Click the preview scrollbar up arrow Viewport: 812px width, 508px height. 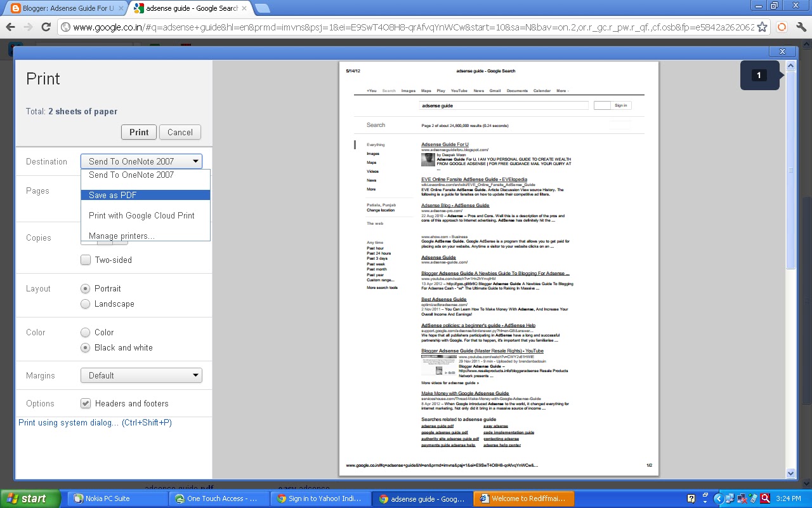[x=790, y=65]
